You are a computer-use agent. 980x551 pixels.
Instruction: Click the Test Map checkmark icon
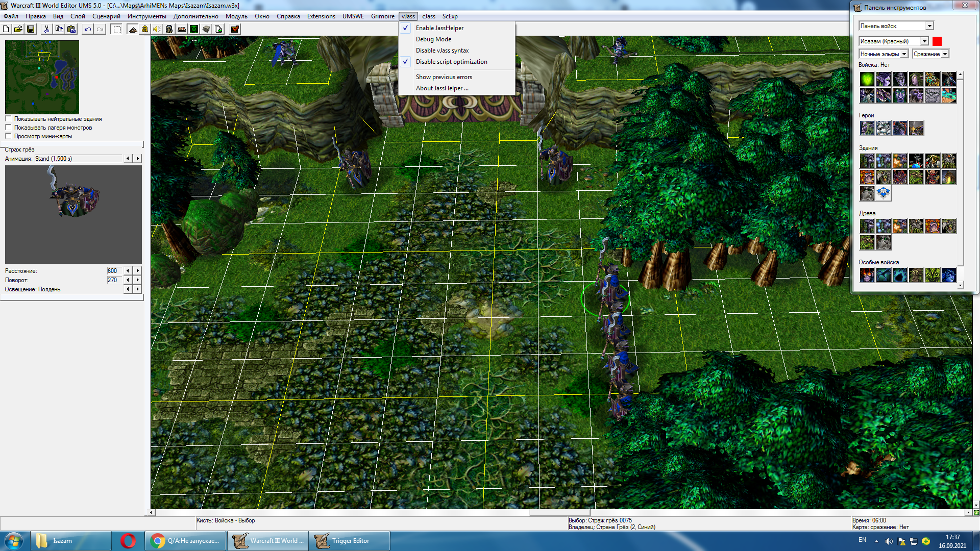pyautogui.click(x=235, y=29)
